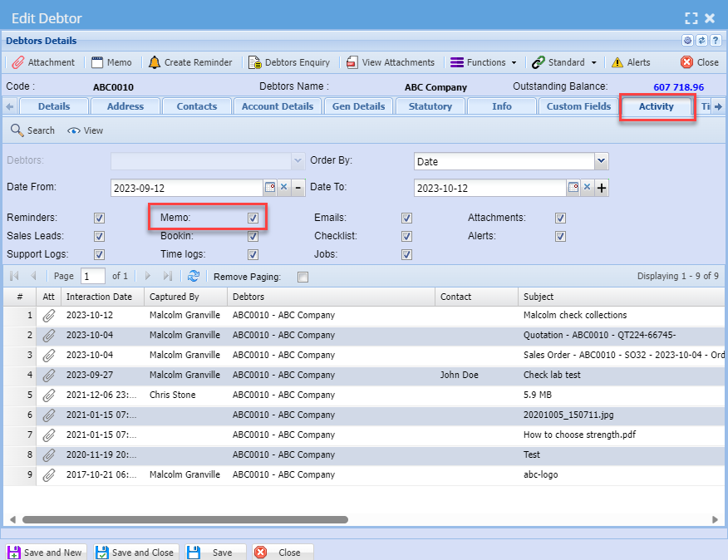The height and width of the screenshot is (560, 728).
Task: Click the refresh icon in the paging bar
Action: click(194, 276)
